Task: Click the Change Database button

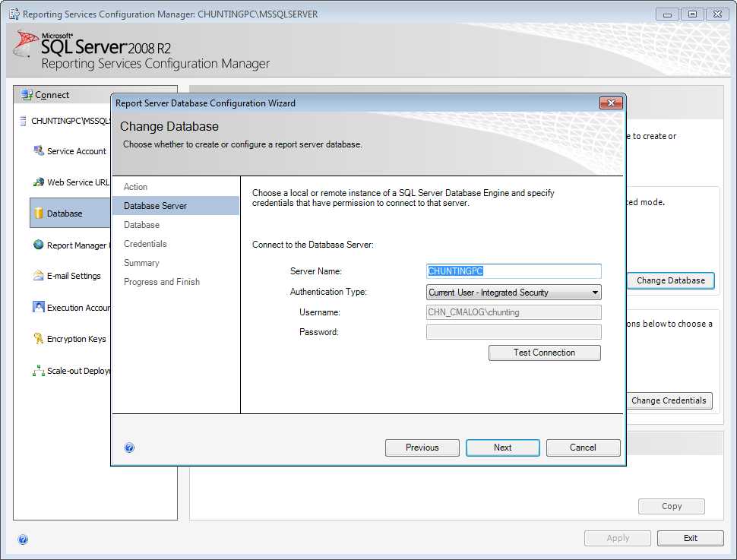Action: tap(671, 280)
